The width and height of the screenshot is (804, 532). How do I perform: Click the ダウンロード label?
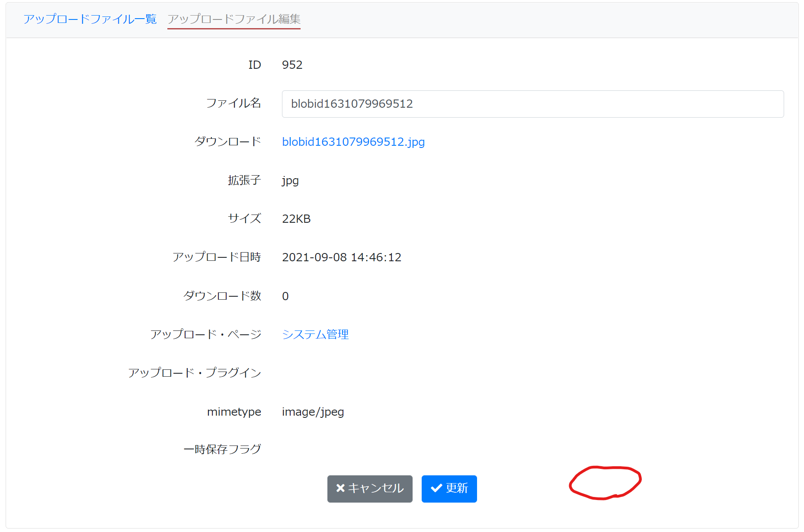(x=228, y=141)
